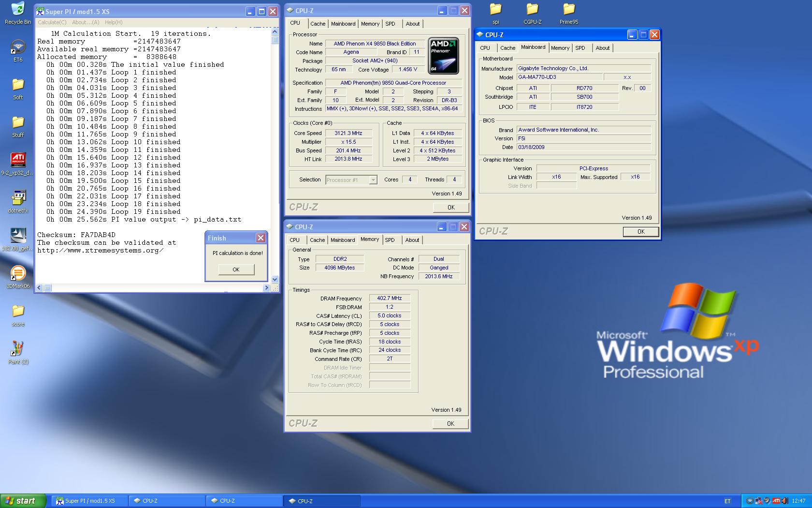Open Cache tab in Memory CPU-Z window
Viewport: 812px width, 508px height.
click(x=317, y=240)
